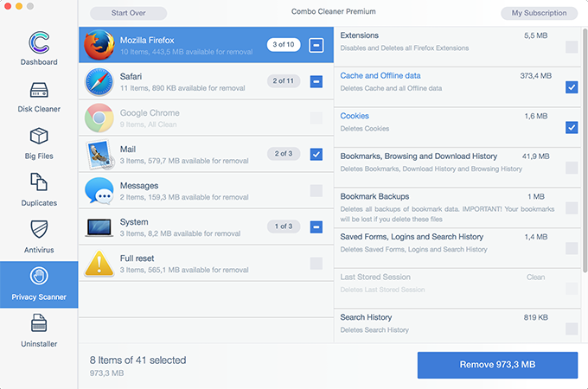Uncheck Cache and Offline data checkbox
The width and height of the screenshot is (588, 389).
pos(572,87)
